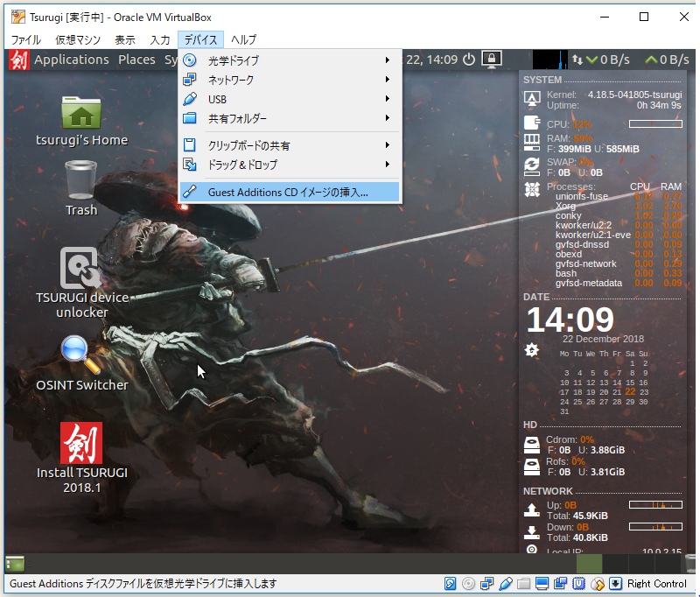Expand the ドラッグ＆ドロップ submenu

coord(290,165)
